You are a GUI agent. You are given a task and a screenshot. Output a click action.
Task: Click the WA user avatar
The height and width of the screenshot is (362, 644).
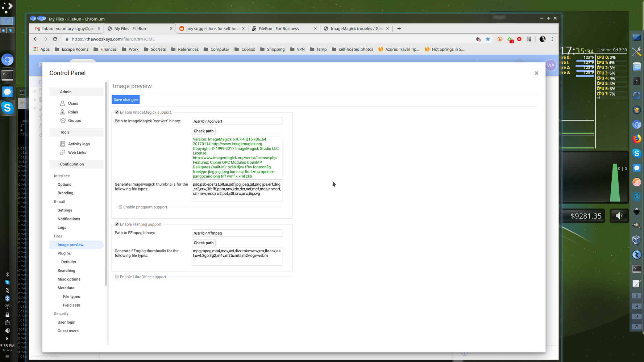click(551, 65)
